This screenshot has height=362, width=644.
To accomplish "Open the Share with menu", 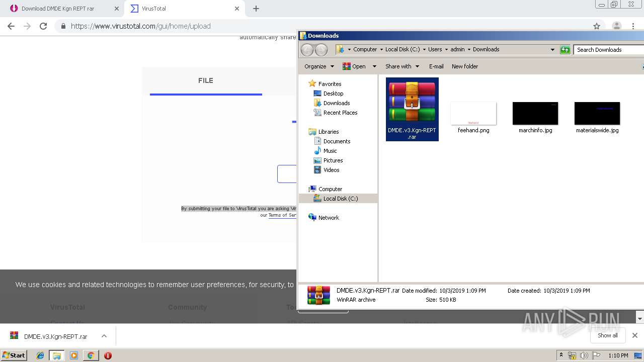I will pyautogui.click(x=402, y=66).
